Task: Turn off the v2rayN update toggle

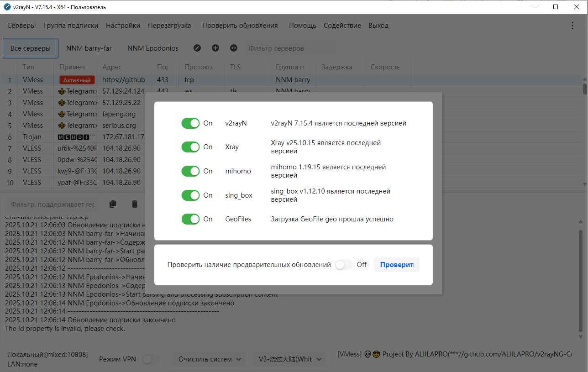Action: [x=190, y=123]
